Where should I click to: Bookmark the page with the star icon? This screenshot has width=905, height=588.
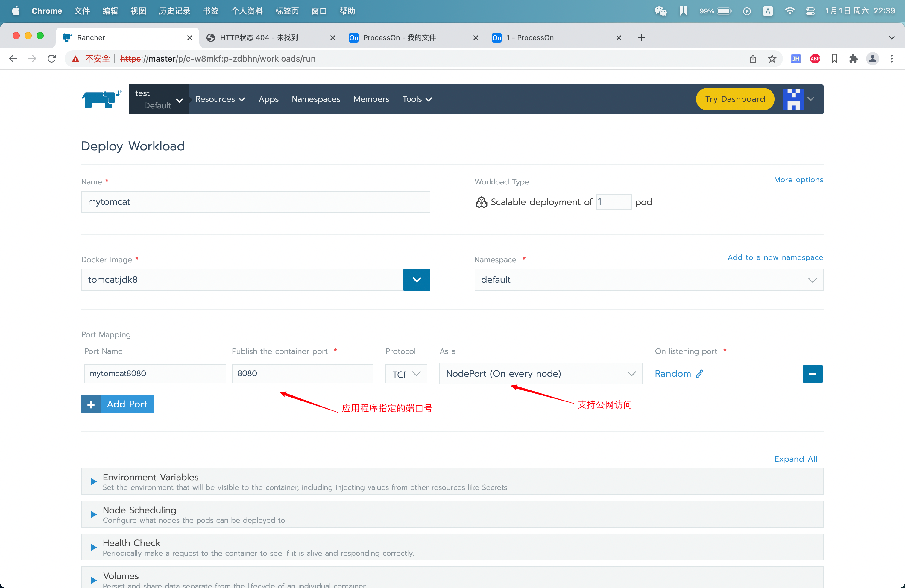pos(772,59)
